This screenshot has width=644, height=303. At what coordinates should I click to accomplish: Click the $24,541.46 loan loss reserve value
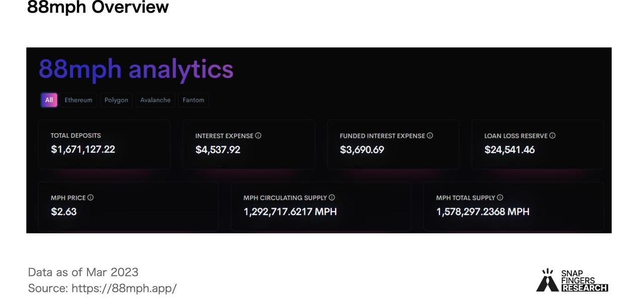[510, 150]
